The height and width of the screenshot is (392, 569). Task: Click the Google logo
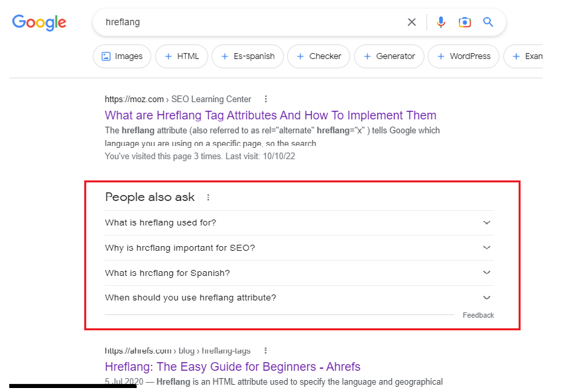(x=39, y=23)
